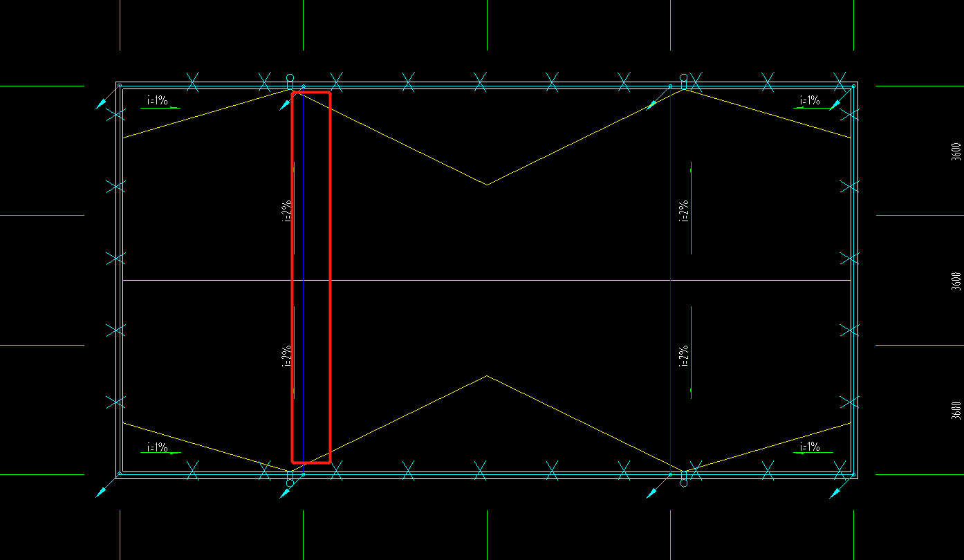The image size is (964, 560).
Task: Click the middle 3600 dimension text
Action: pos(956,281)
